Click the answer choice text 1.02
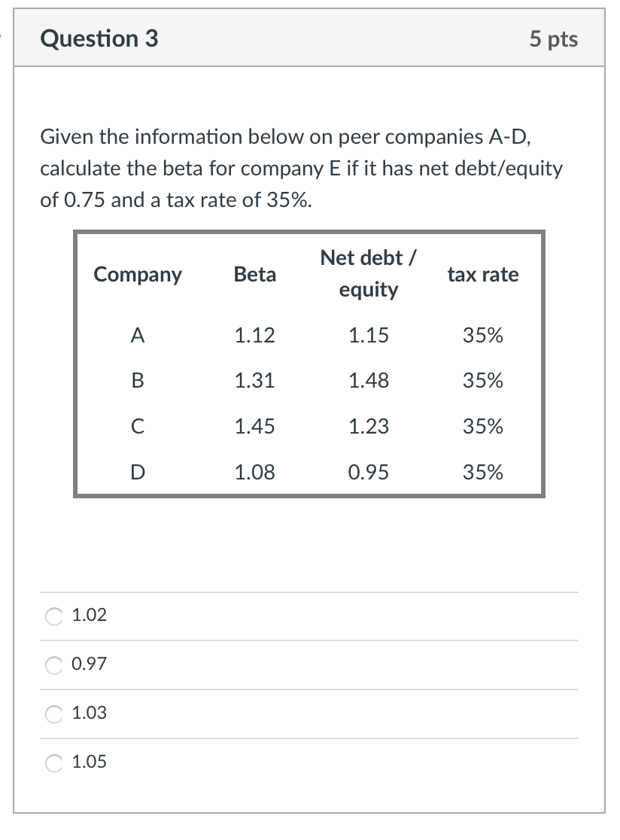 [x=88, y=615]
